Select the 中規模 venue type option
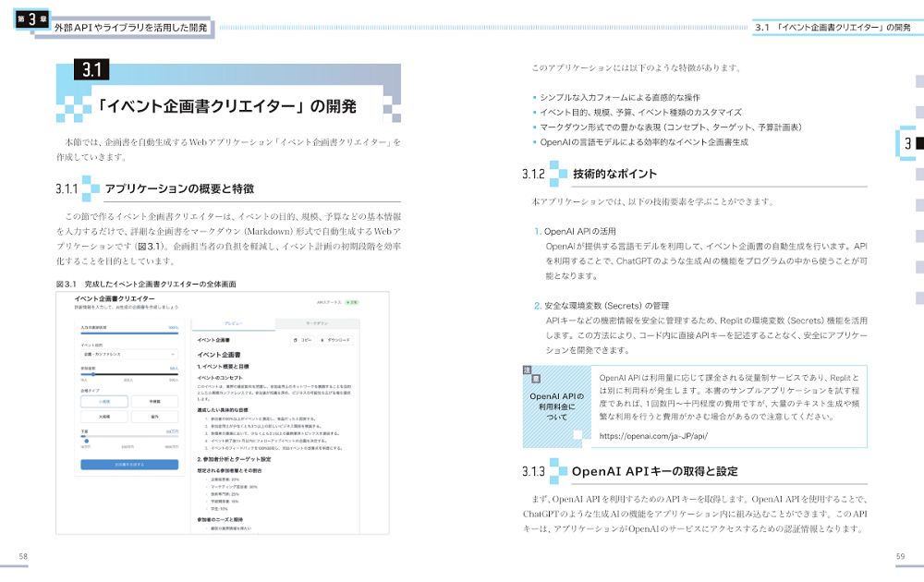The image size is (924, 582). pos(154,402)
